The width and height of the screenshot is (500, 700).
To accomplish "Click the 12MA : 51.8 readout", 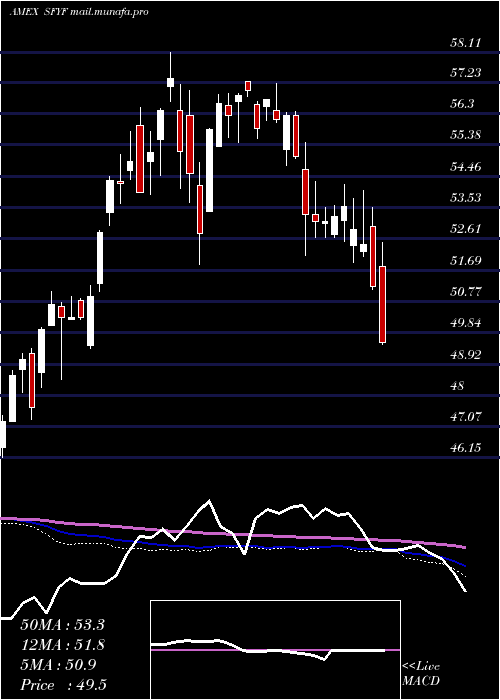I will [x=63, y=645].
